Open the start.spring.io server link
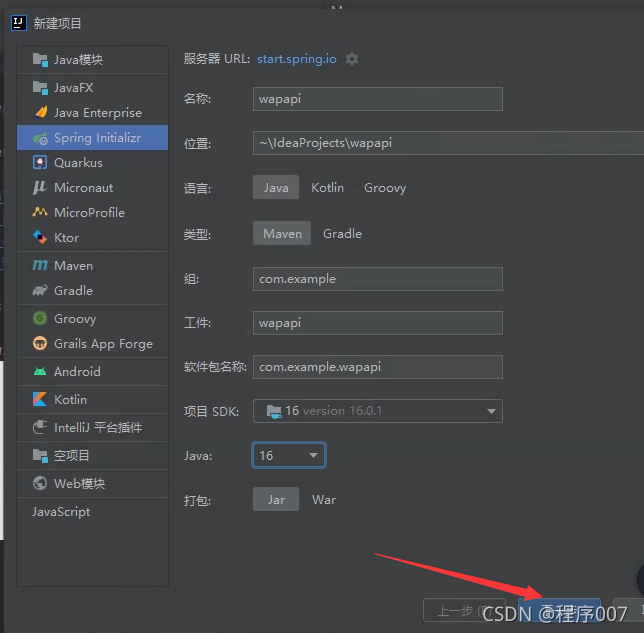644x633 pixels. [x=297, y=59]
